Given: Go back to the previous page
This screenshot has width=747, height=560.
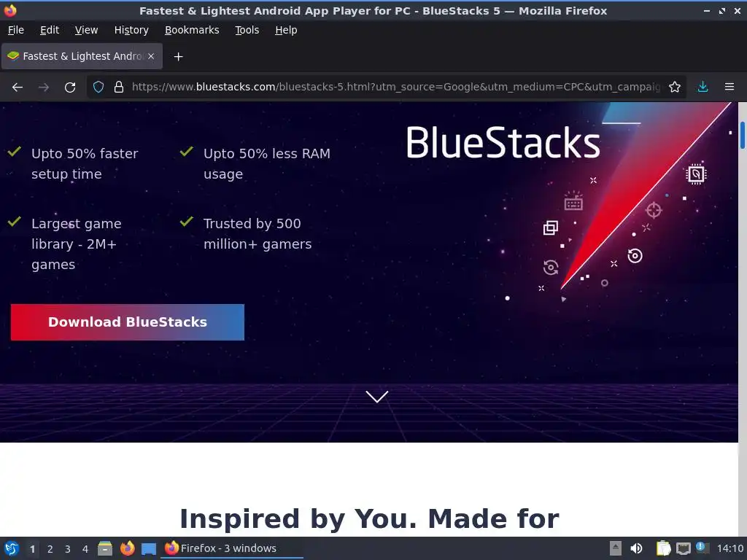Looking at the screenshot, I should pos(18,87).
